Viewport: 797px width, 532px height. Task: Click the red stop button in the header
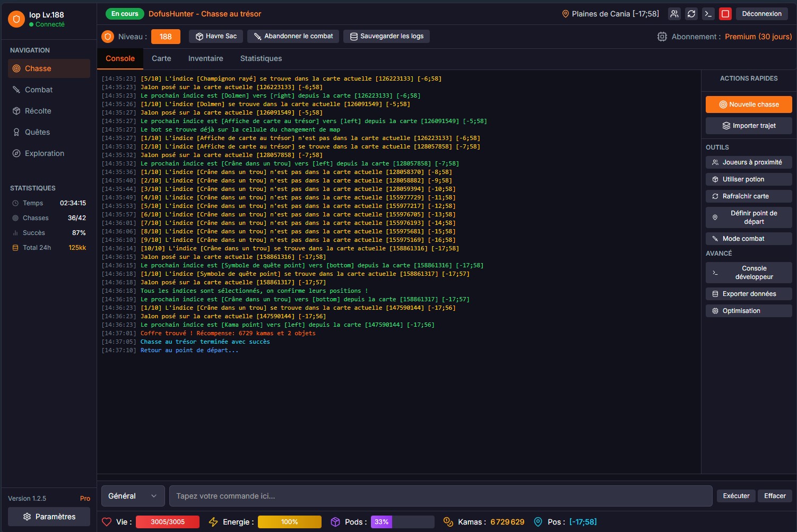click(725, 14)
